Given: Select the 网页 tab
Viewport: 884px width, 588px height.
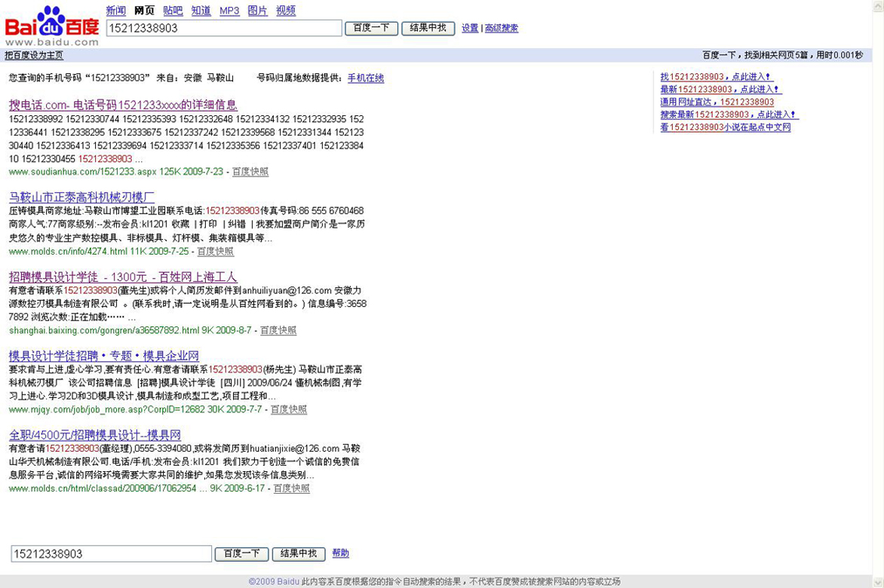Looking at the screenshot, I should click(x=144, y=10).
